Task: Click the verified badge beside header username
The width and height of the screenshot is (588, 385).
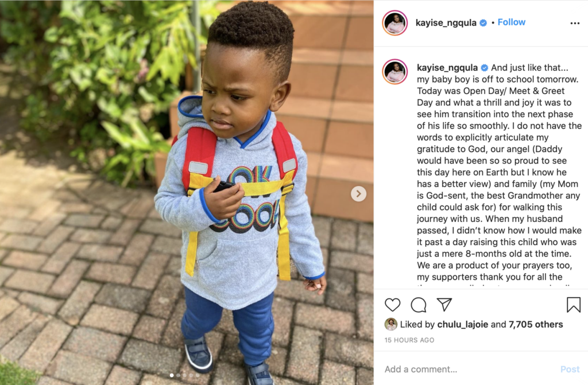Action: coord(483,23)
